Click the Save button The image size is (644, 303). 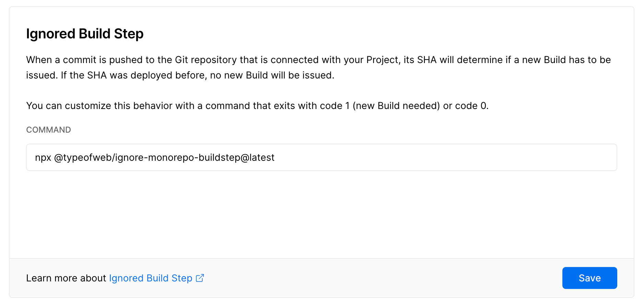click(x=589, y=278)
